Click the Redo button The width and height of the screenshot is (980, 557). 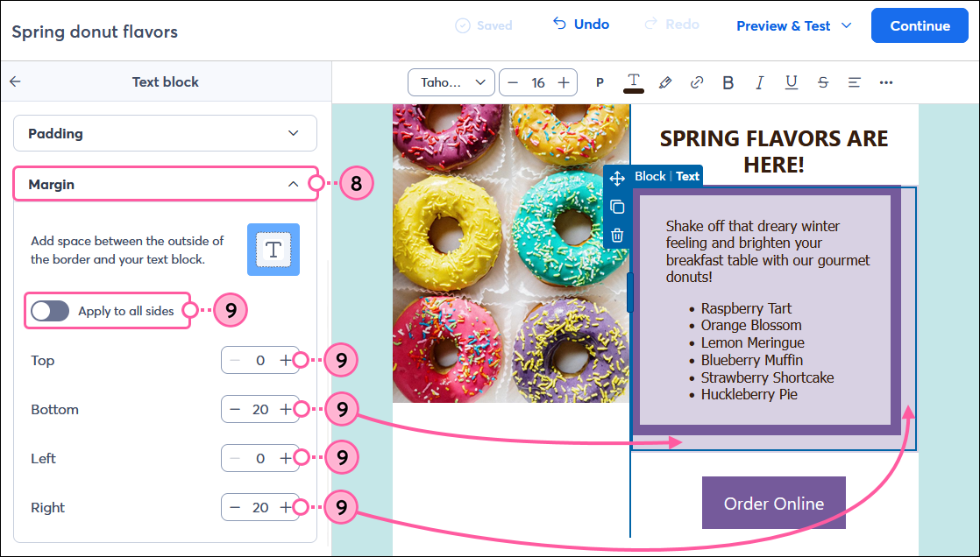tap(671, 25)
